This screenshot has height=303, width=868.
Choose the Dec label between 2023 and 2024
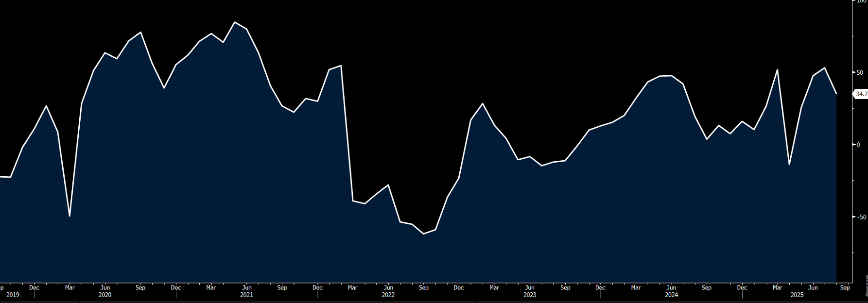click(x=600, y=287)
